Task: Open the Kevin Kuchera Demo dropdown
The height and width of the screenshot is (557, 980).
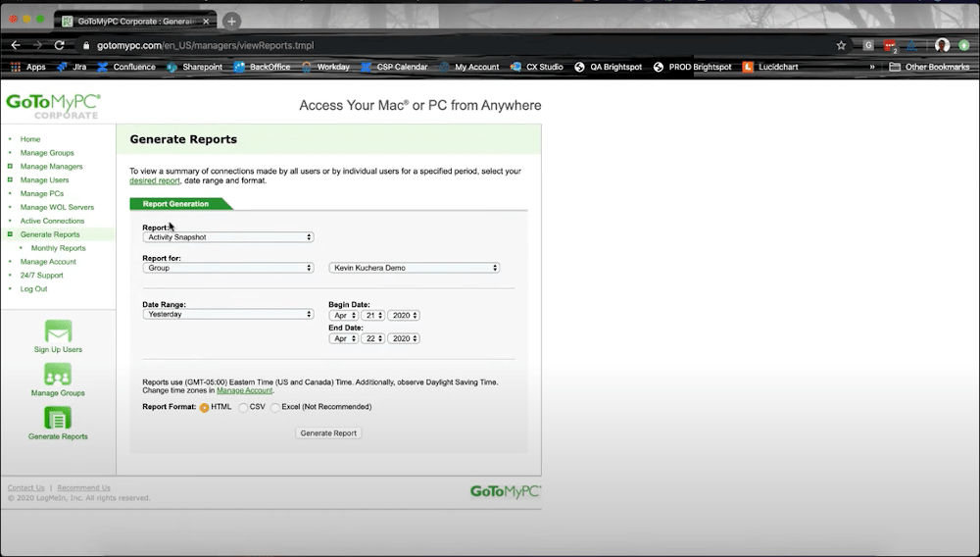Action: pyautogui.click(x=415, y=268)
